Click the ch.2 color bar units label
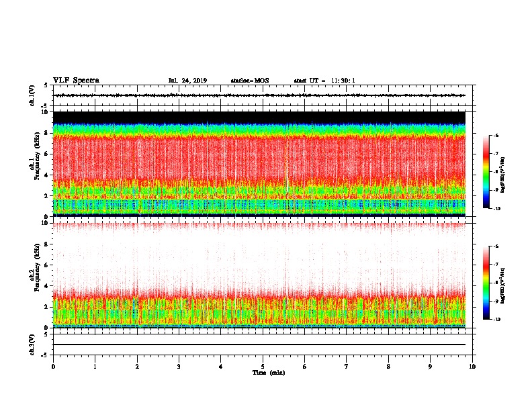Screen dimensions: 532x411 point(503,285)
